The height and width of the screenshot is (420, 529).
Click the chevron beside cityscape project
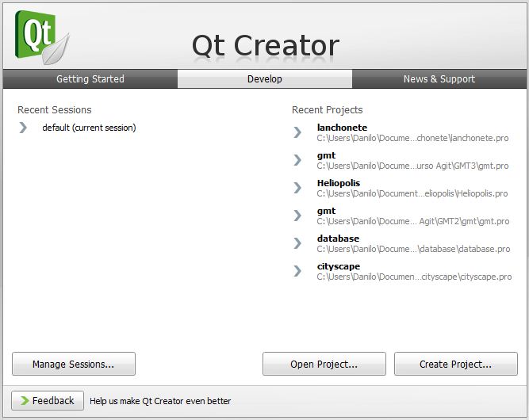coord(297,270)
